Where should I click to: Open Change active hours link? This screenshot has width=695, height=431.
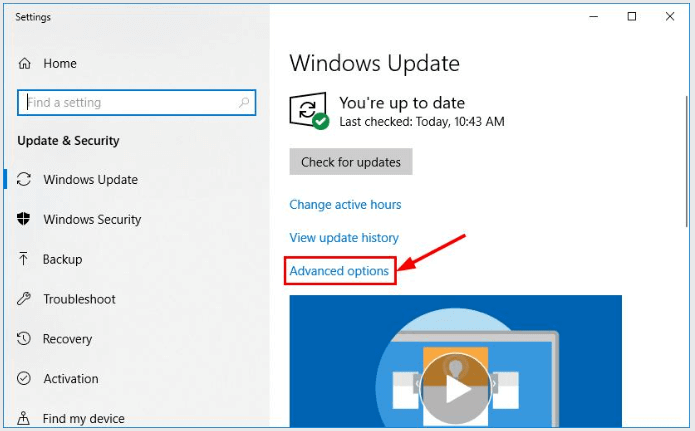point(345,204)
